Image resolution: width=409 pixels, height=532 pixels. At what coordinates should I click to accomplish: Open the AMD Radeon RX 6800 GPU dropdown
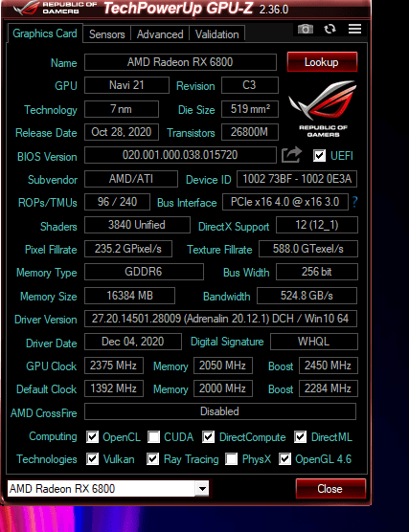click(108, 489)
